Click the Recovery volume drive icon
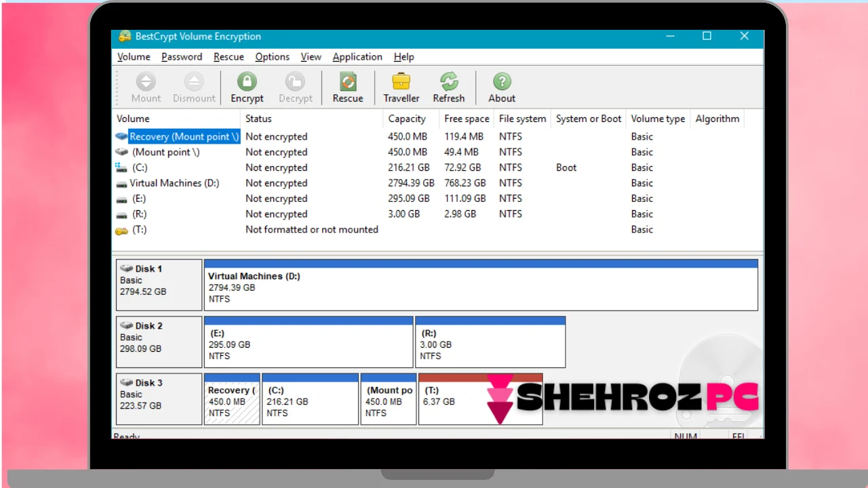 point(121,136)
